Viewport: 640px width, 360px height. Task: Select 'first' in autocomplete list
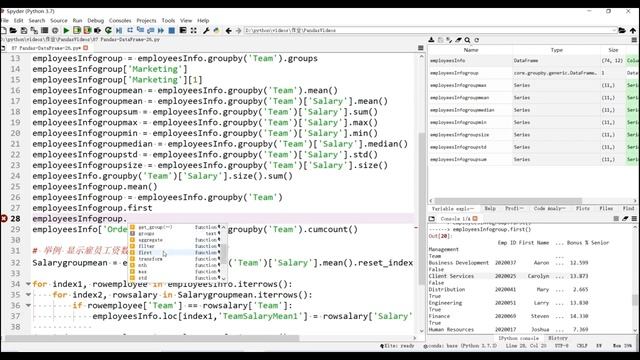(176, 253)
